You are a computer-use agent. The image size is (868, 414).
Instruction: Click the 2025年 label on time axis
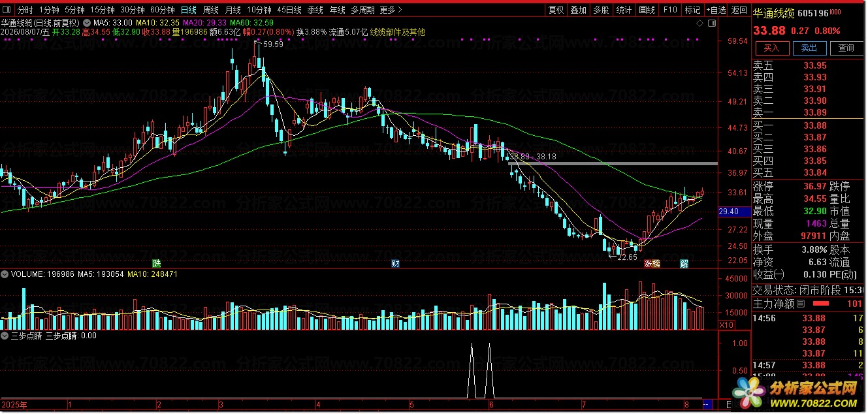(x=14, y=405)
